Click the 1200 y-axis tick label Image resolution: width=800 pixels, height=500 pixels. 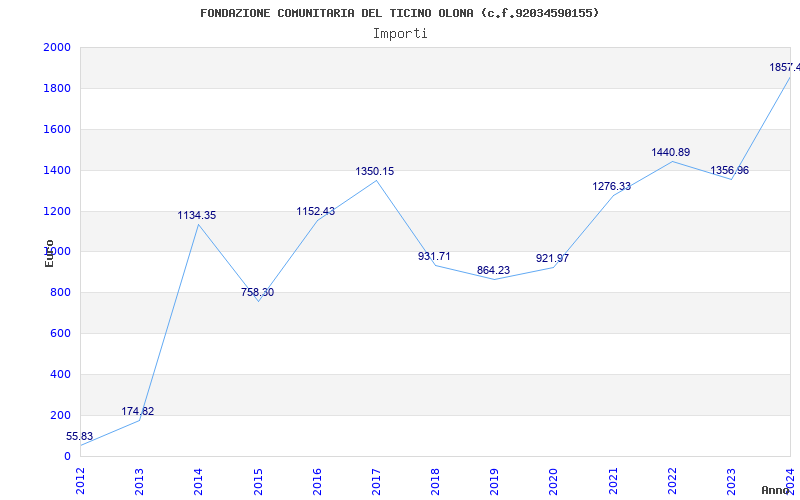click(x=57, y=211)
